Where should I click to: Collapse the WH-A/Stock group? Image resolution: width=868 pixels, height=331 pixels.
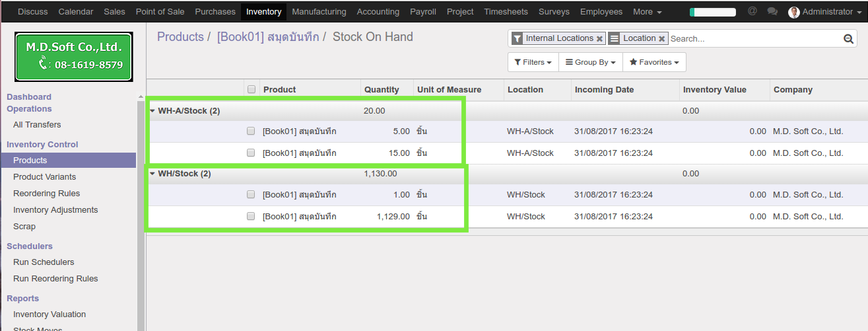pyautogui.click(x=152, y=111)
